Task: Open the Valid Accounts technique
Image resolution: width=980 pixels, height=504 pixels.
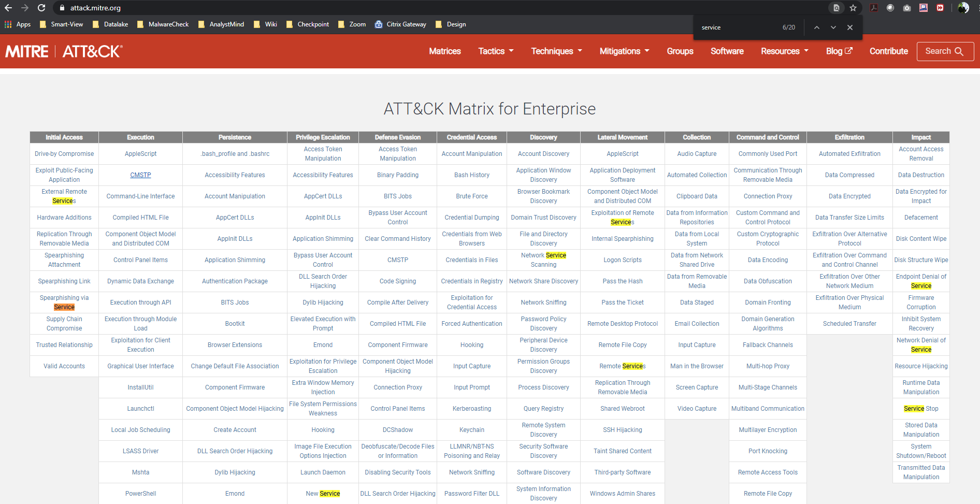Action: point(64,366)
